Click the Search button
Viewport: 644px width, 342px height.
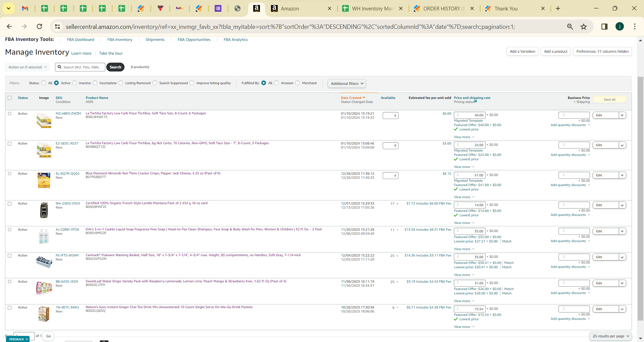(115, 67)
